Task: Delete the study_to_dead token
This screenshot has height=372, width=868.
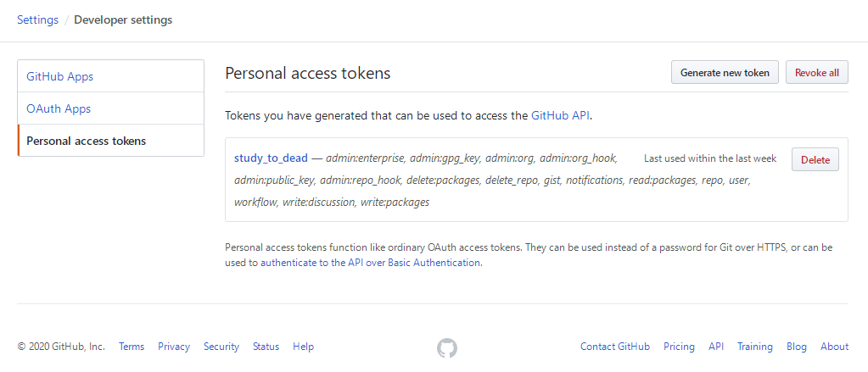Action: click(815, 159)
